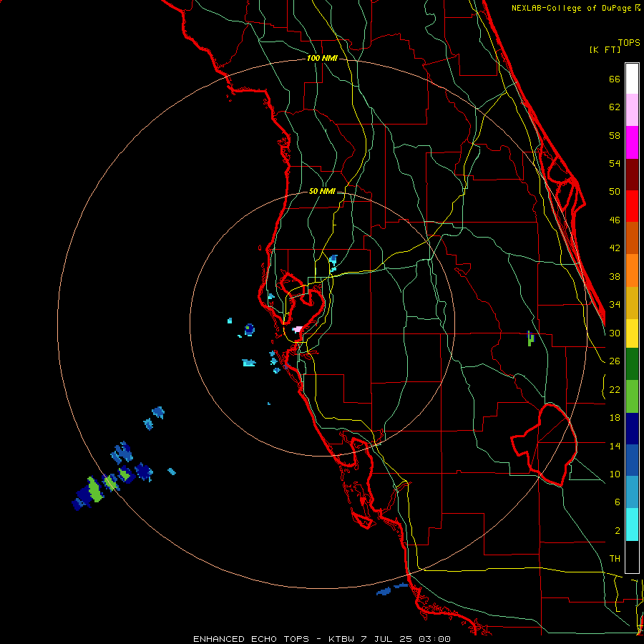
Task: Click the light green legend swatch
Action: point(632,396)
